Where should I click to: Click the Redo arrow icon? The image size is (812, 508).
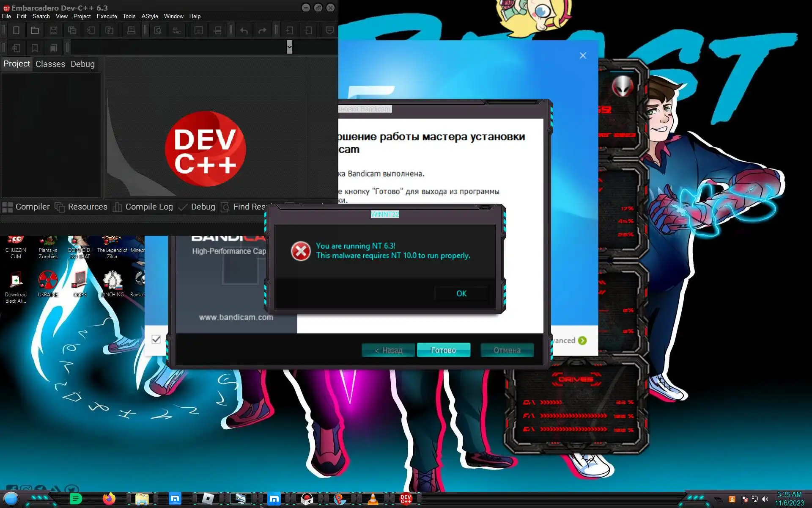click(x=262, y=30)
